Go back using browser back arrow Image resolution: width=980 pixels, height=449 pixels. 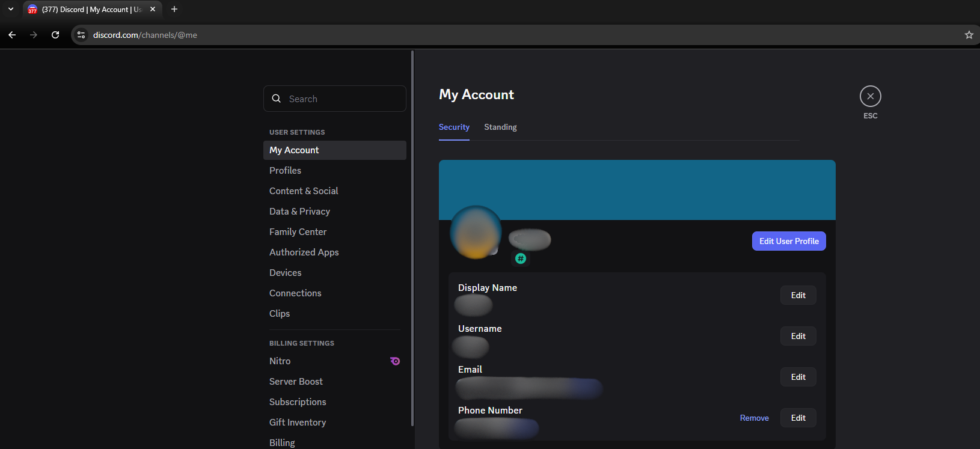pos(12,35)
